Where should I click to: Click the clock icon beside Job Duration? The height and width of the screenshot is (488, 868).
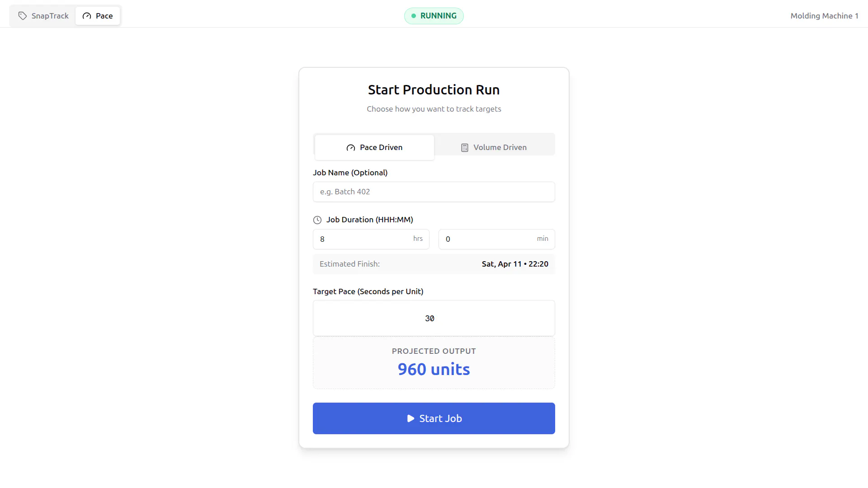pyautogui.click(x=317, y=220)
